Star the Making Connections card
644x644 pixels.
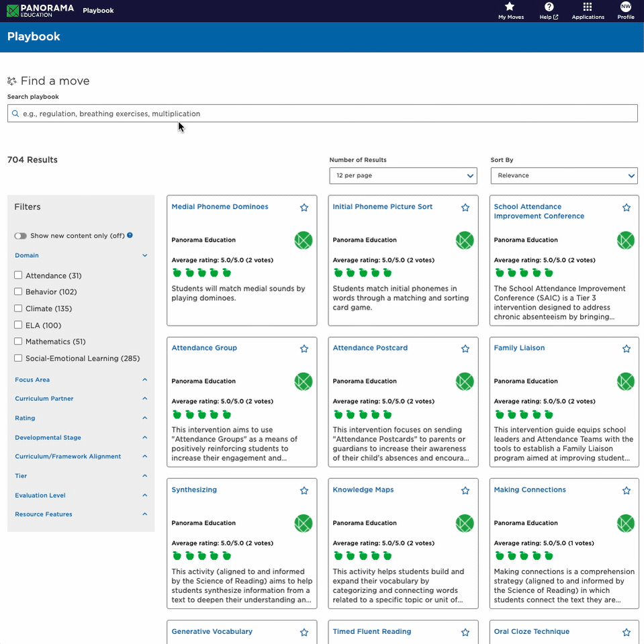click(x=627, y=490)
